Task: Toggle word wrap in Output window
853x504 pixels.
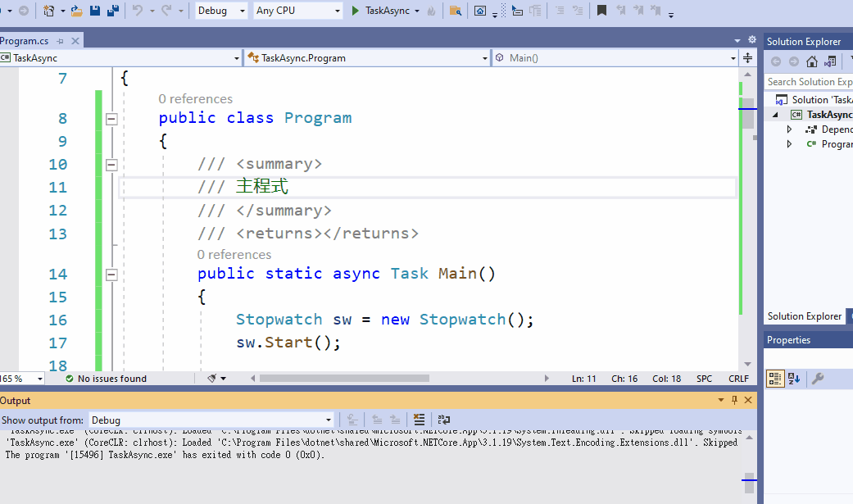Action: coord(443,420)
